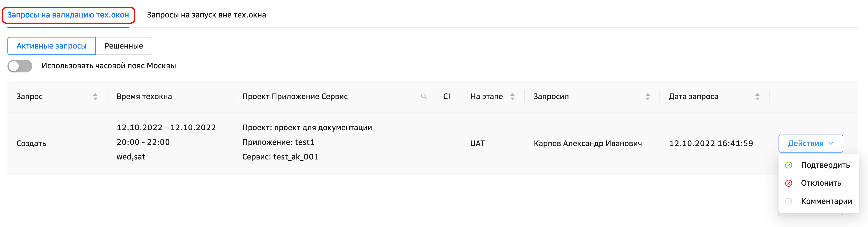This screenshot has width=868, height=227.
Task: Sort by Дата запроса column arrows
Action: pyautogui.click(x=757, y=97)
